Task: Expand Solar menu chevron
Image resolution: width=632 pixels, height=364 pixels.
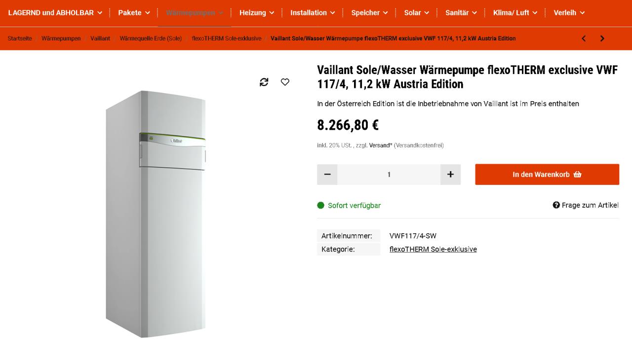Action: click(427, 13)
